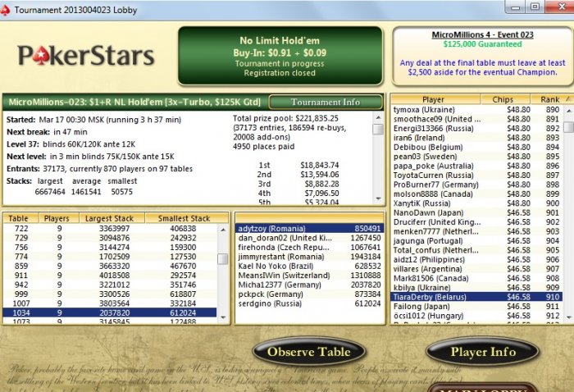574x392 pixels.
Task: Sort leaderboard by the Player column header
Action: (435, 99)
